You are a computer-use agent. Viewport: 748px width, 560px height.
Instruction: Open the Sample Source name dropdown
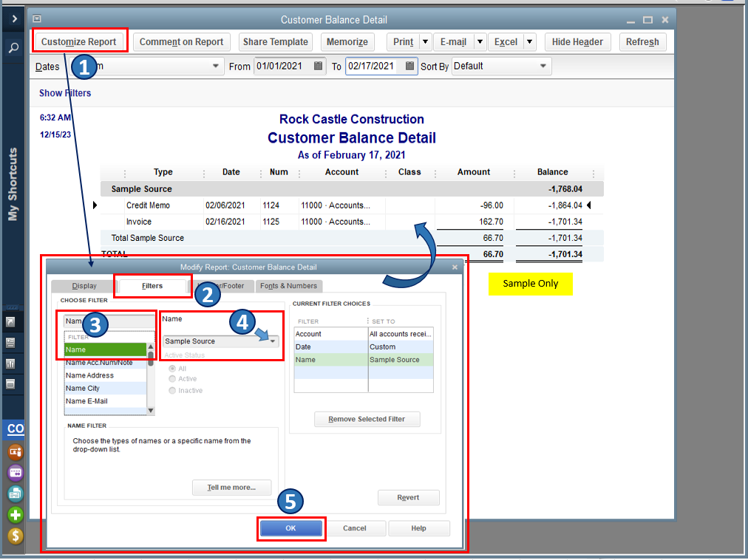(x=273, y=341)
